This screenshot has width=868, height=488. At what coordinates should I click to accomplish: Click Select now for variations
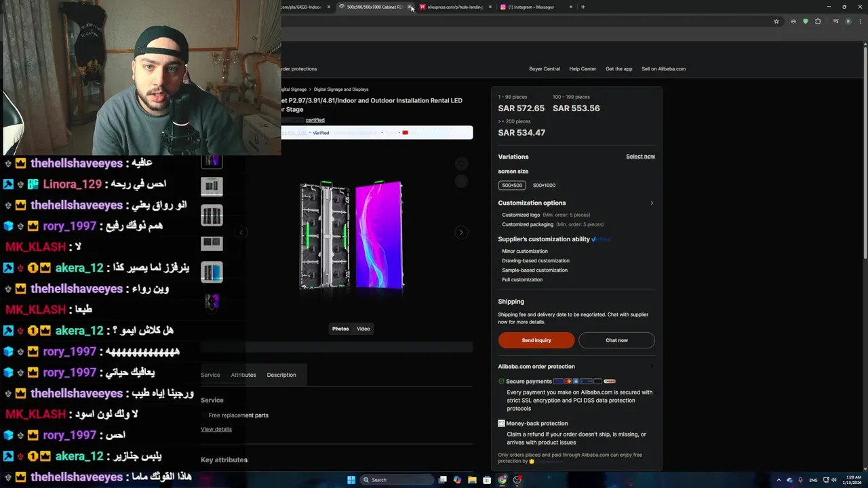[x=640, y=157]
